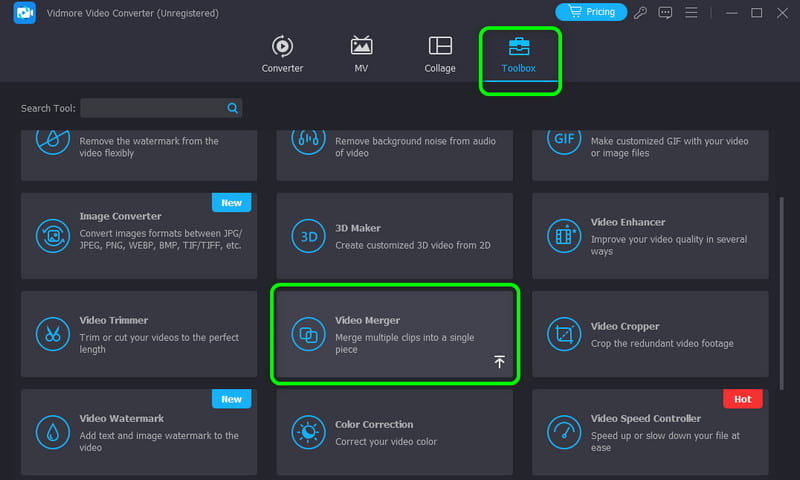Click the Video Merger icon

(308, 333)
